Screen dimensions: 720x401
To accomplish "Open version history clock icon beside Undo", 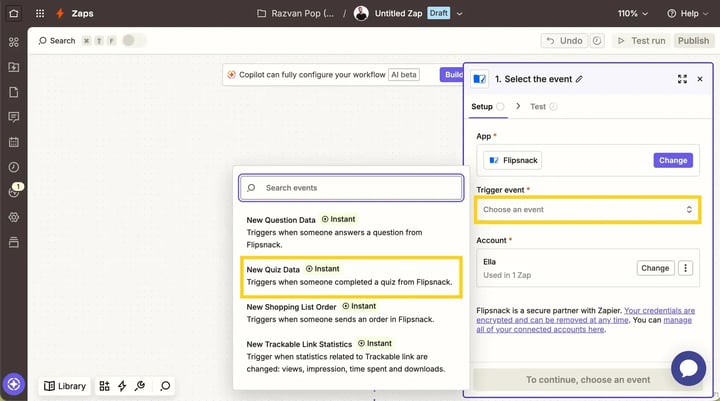I will (596, 40).
